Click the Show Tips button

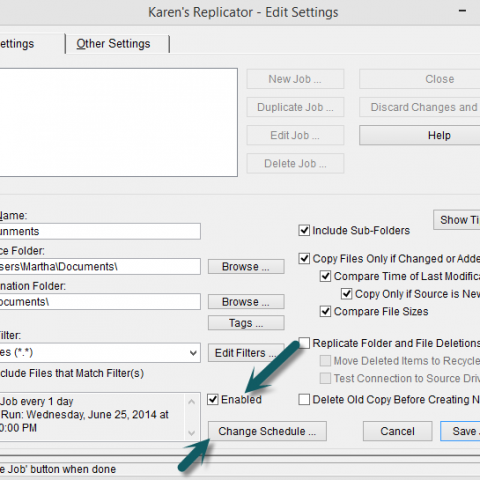click(457, 220)
